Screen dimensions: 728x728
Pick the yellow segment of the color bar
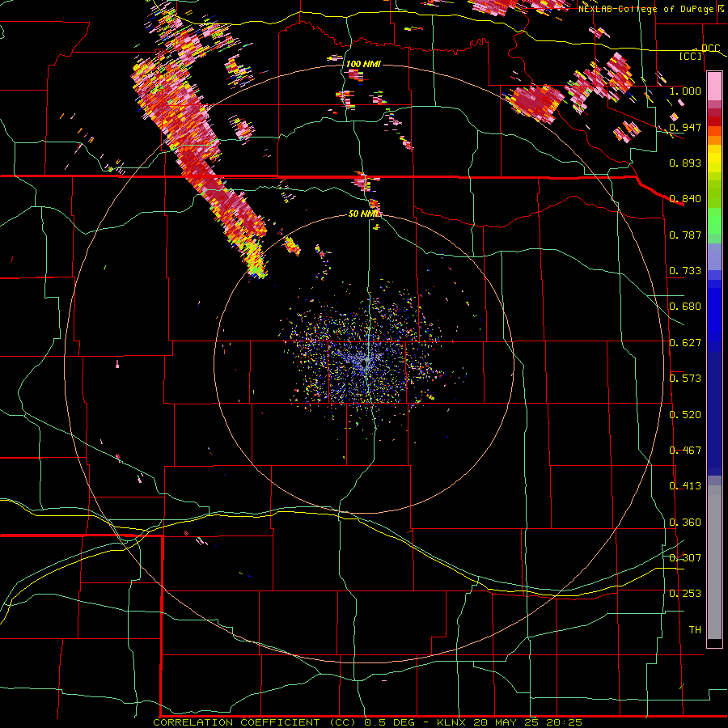coord(714,159)
